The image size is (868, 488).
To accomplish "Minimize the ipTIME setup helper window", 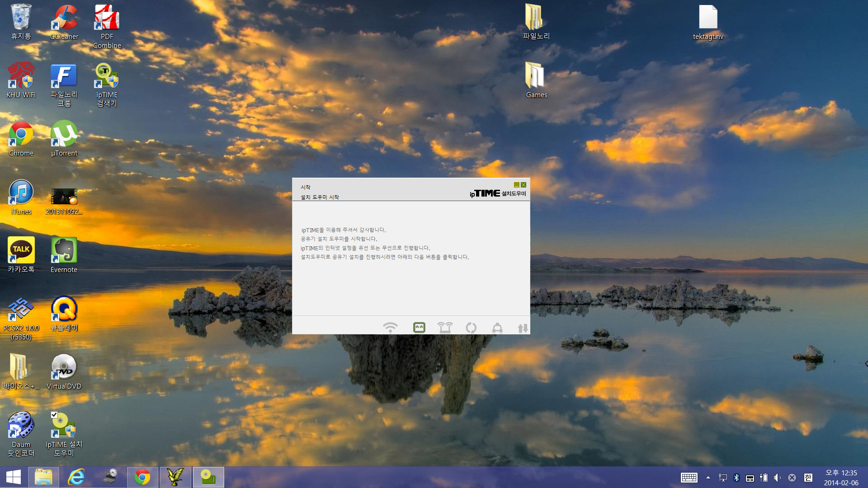I will pyautogui.click(x=516, y=185).
